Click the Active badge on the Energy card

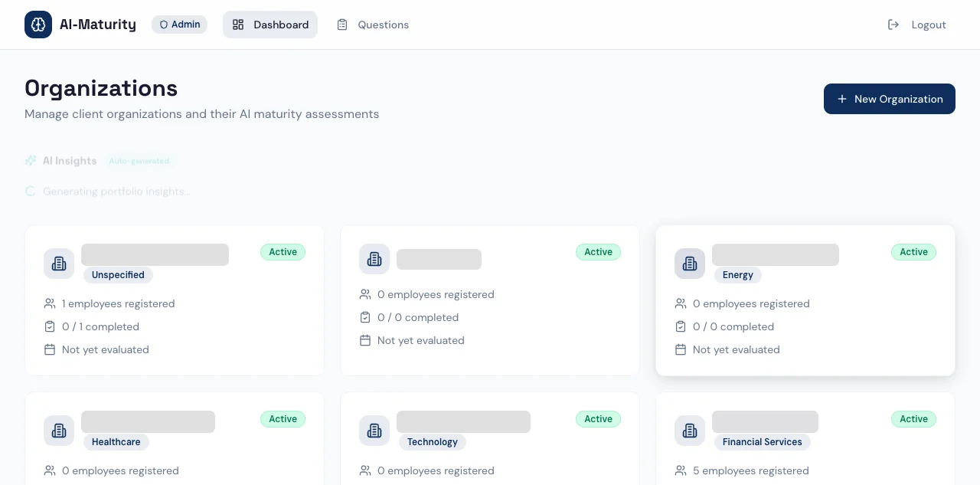click(x=913, y=252)
